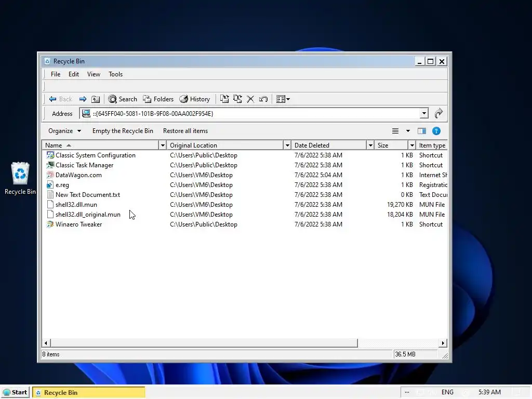Open the Search pane
This screenshot has width=532, height=399.
click(x=123, y=99)
